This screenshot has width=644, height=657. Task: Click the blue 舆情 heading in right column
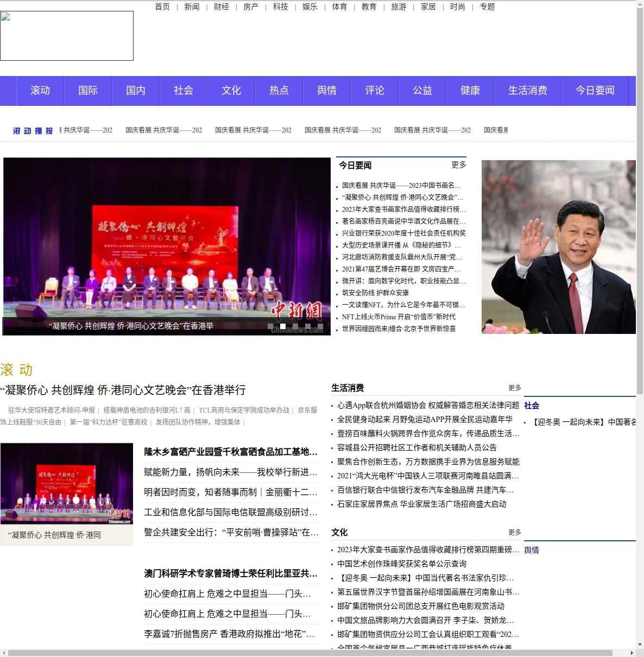tap(532, 550)
